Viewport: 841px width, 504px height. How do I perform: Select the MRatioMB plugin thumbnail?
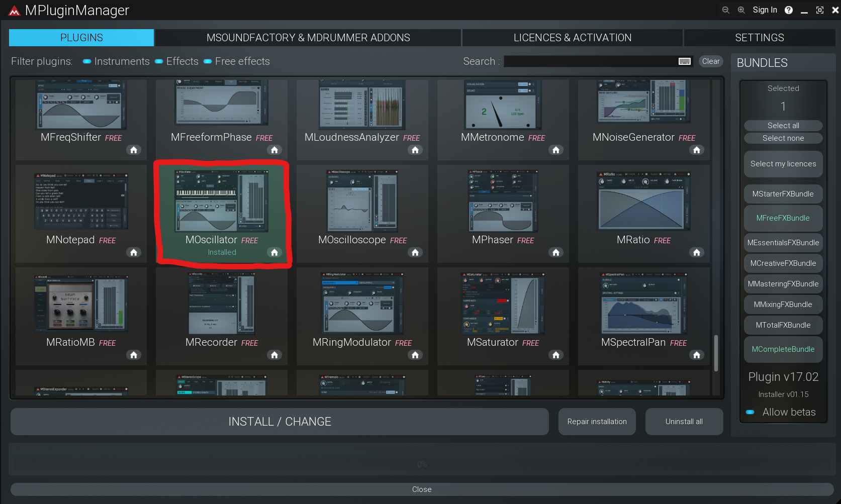81,304
